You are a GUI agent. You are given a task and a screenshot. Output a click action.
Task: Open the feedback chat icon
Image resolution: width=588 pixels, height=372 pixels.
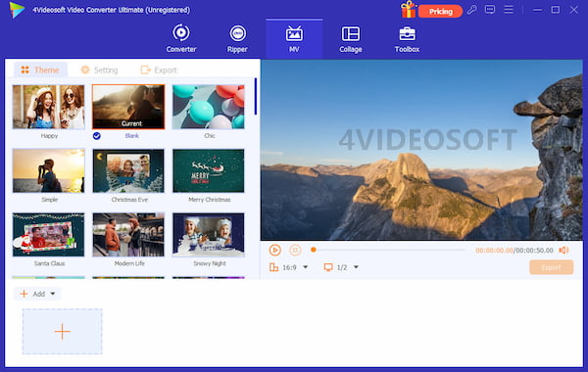(490, 10)
